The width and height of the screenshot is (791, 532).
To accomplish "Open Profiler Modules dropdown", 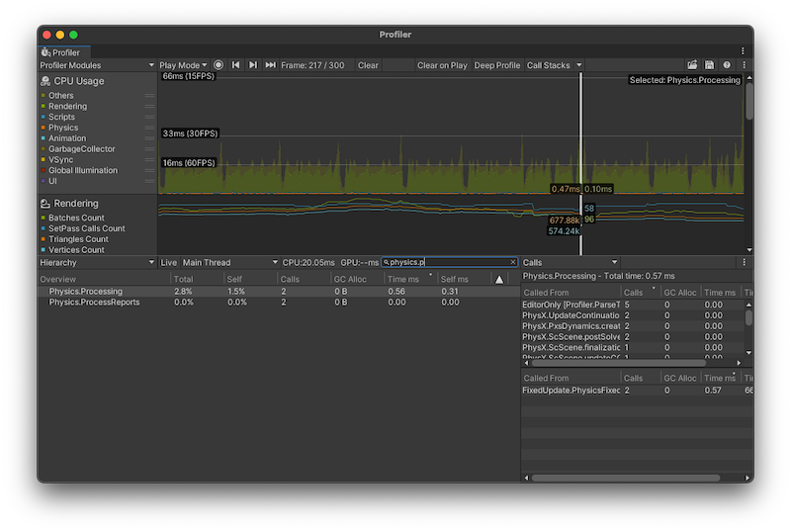I will coord(97,65).
